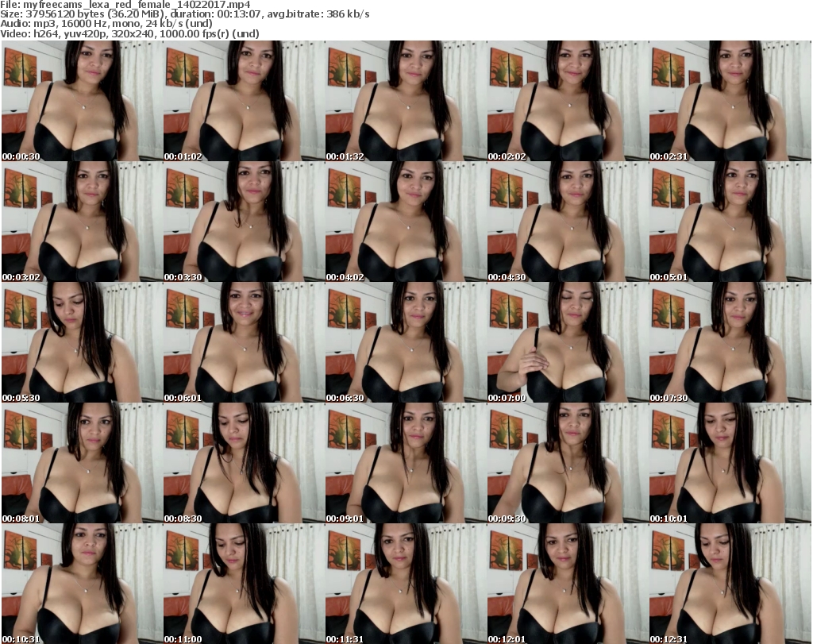Pick the frame stamped 00:11:00
This screenshot has height=644, width=813.
pos(245,584)
